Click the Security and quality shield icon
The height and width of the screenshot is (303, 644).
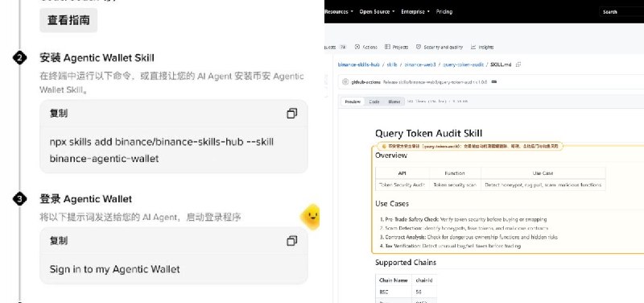coord(419,47)
